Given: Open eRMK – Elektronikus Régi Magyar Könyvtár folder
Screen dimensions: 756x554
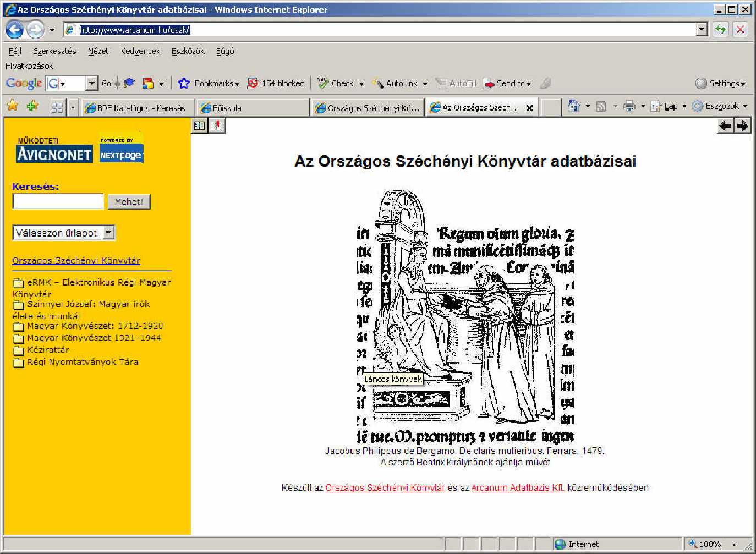Looking at the screenshot, I should click(x=91, y=288).
